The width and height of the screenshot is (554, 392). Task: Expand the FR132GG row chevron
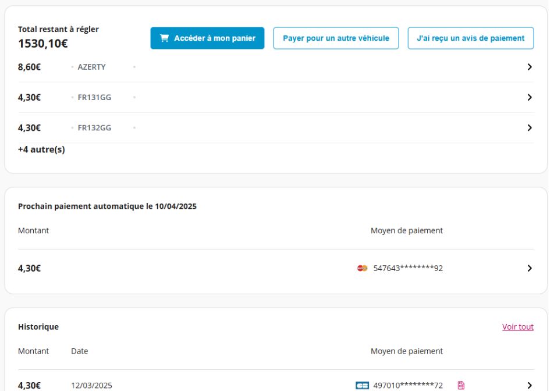530,128
